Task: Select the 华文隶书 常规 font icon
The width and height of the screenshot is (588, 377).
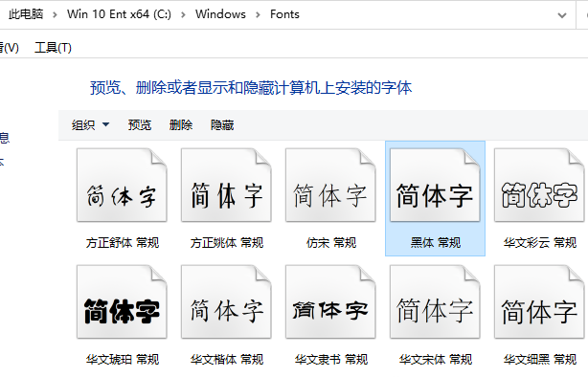Action: (x=330, y=302)
